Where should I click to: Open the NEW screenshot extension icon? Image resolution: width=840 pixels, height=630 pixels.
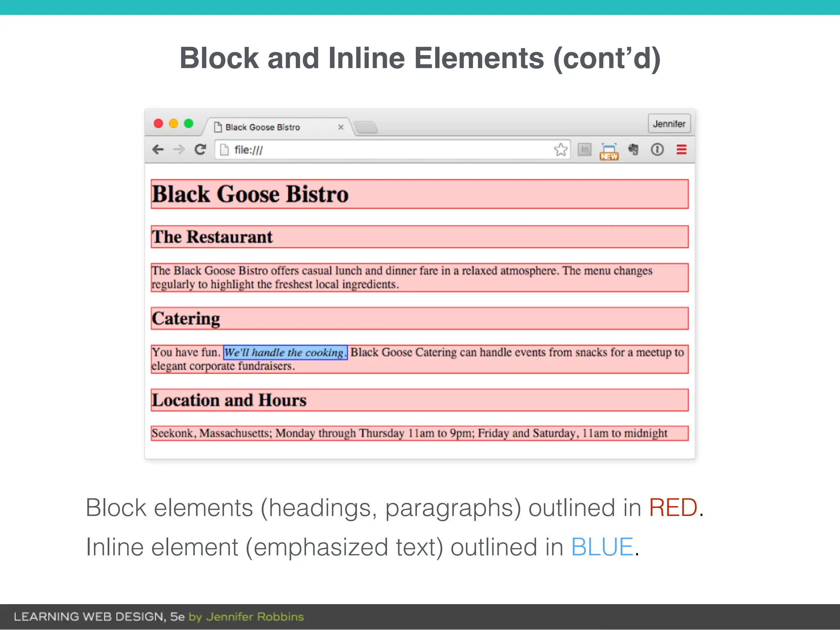click(x=609, y=151)
